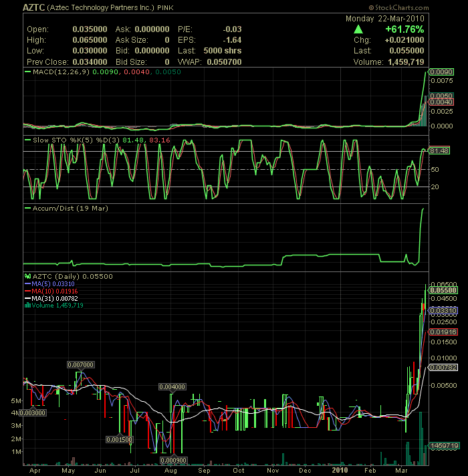Click the volume bars icon in the legend
The image size is (468, 476).
27,305
